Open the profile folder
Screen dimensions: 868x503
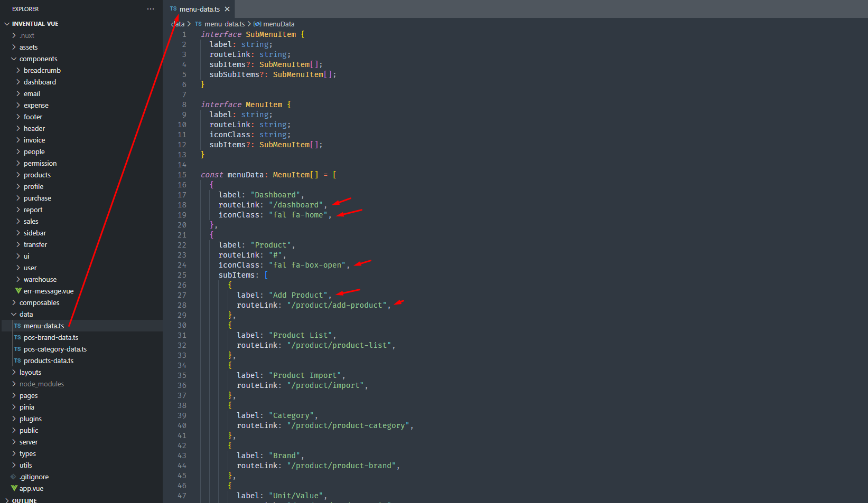tap(33, 186)
